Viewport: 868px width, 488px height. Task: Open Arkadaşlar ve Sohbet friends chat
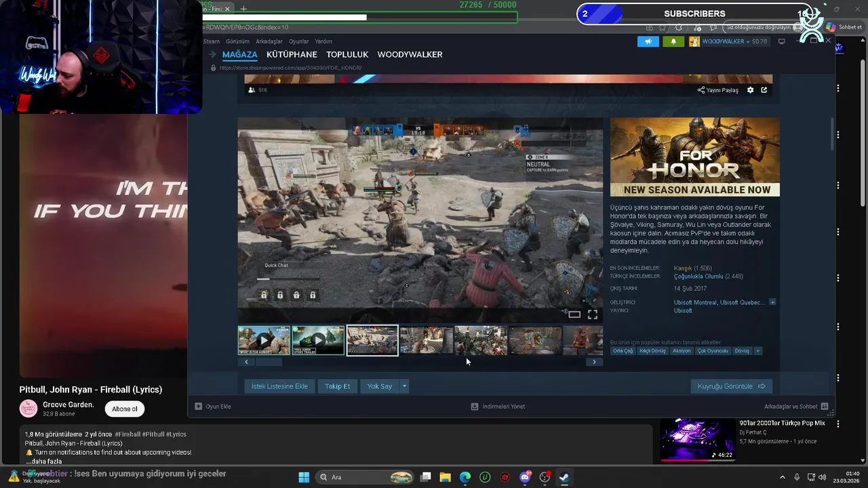pyautogui.click(x=796, y=407)
